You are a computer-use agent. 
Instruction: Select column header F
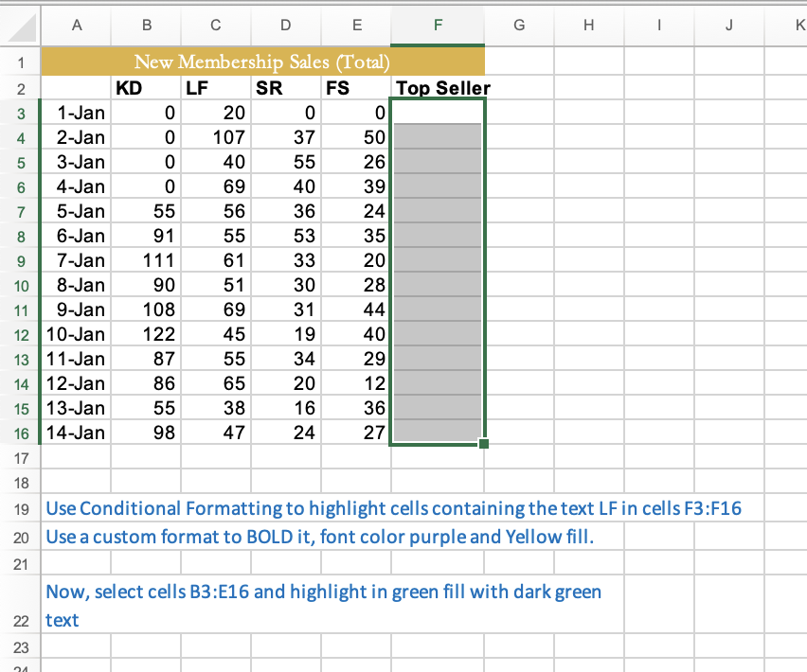coord(437,27)
